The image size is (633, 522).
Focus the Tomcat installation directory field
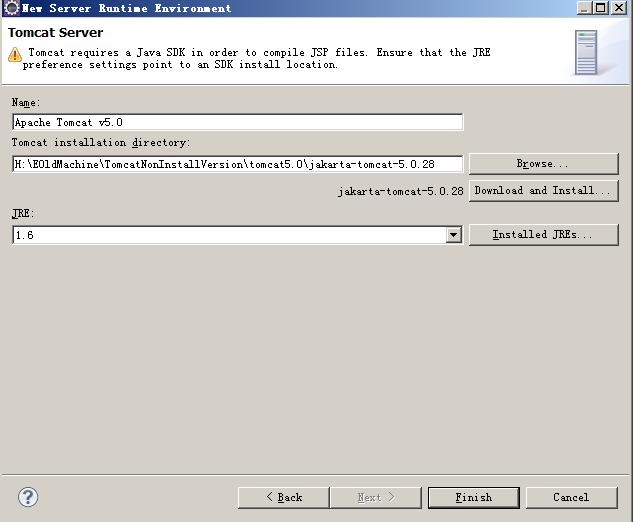(x=238, y=164)
